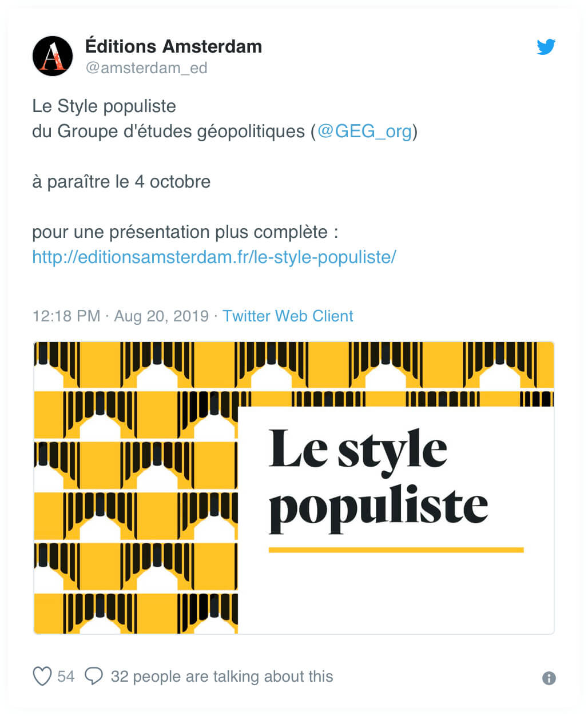588x716 pixels.
Task: Click the "du Groupe d'études géopolitiques" text
Action: click(169, 132)
